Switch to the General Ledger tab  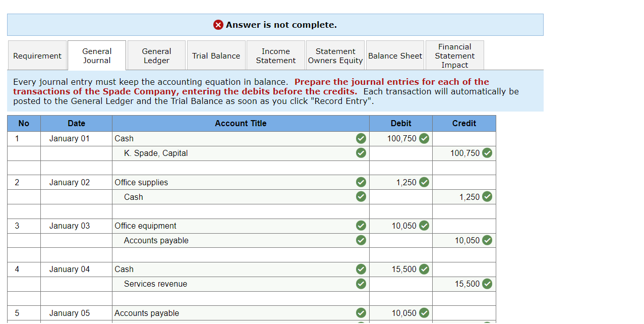coord(156,55)
